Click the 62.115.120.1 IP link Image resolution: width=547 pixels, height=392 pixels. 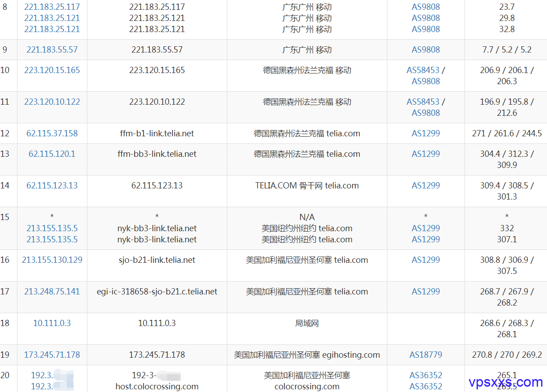[x=52, y=154]
